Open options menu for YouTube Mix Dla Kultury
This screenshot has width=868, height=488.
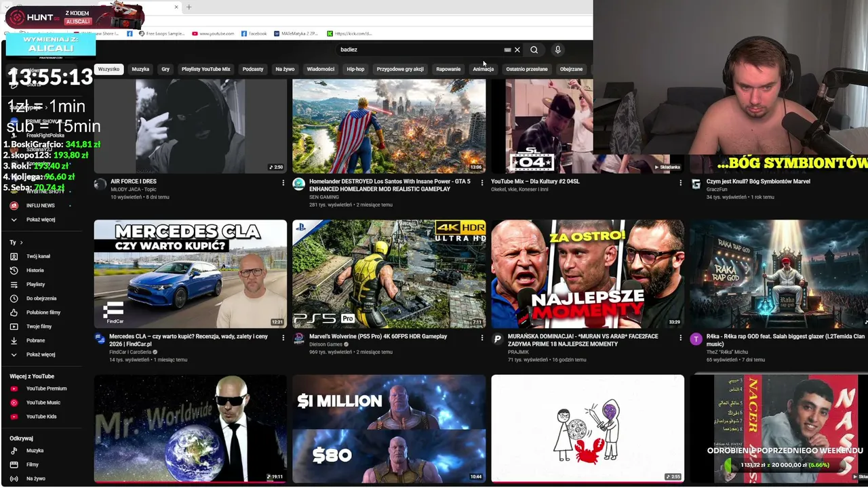[x=680, y=183]
